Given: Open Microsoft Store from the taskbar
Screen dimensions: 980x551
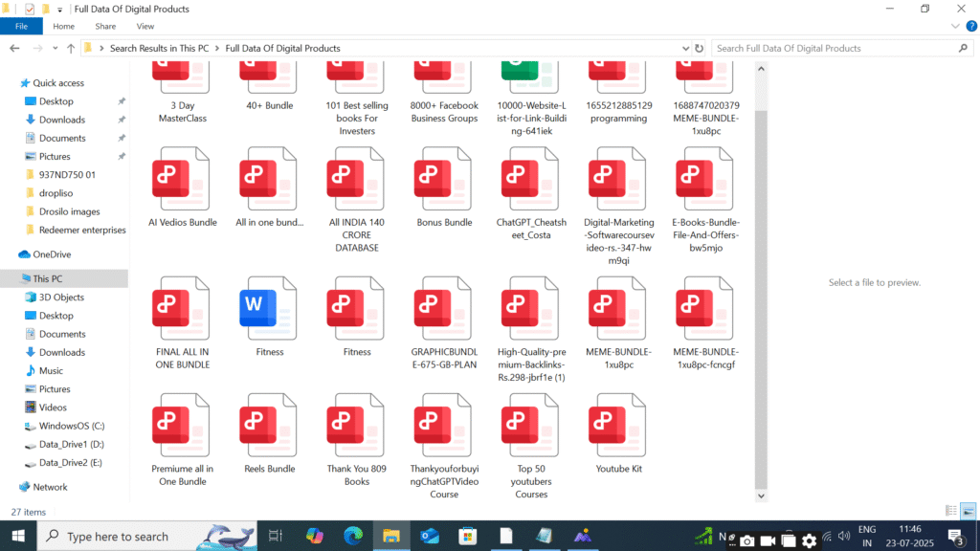Looking at the screenshot, I should 467,537.
